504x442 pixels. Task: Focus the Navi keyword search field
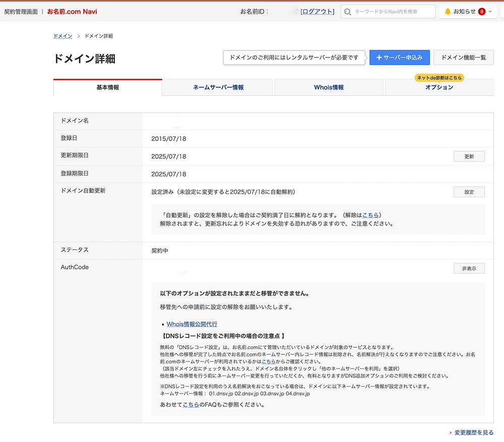pos(388,12)
